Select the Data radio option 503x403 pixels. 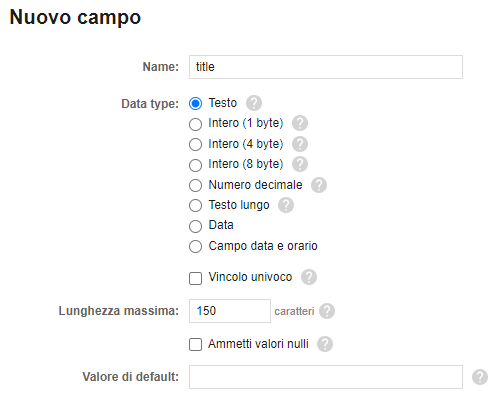[195, 226]
